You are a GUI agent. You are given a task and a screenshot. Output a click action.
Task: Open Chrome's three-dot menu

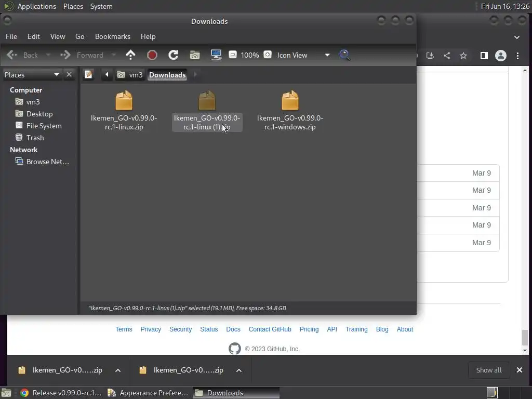pos(518,56)
